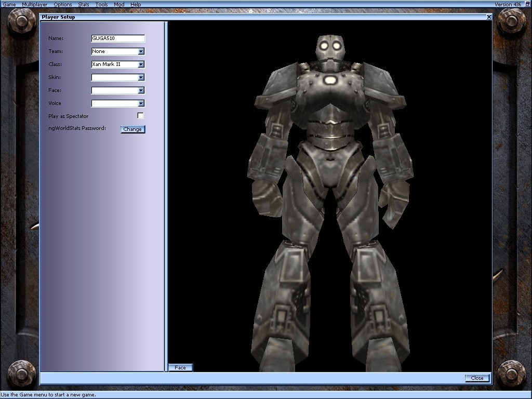Open the Help menu
This screenshot has height=399, width=532.
(135, 4)
